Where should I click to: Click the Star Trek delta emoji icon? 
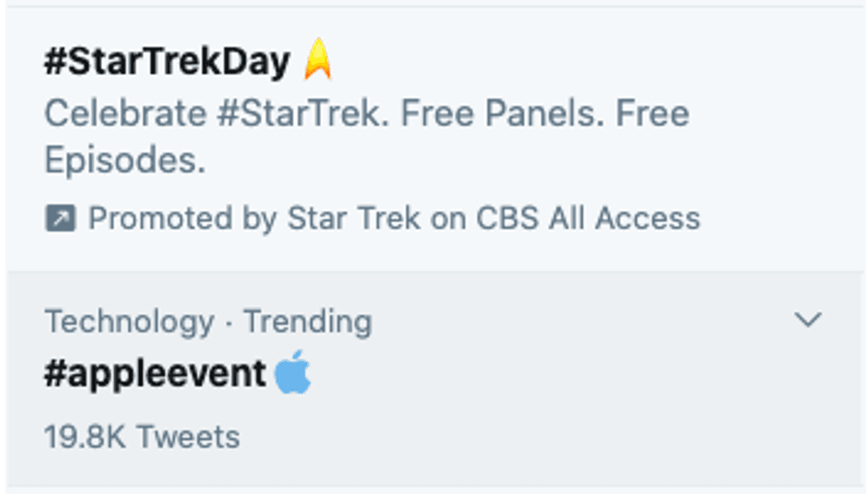(318, 62)
